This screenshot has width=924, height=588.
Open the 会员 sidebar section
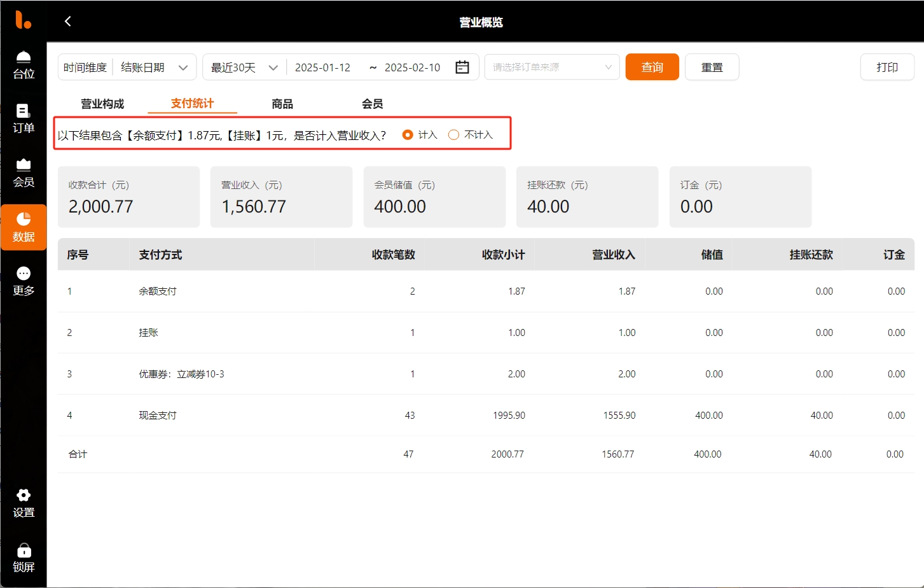24,174
